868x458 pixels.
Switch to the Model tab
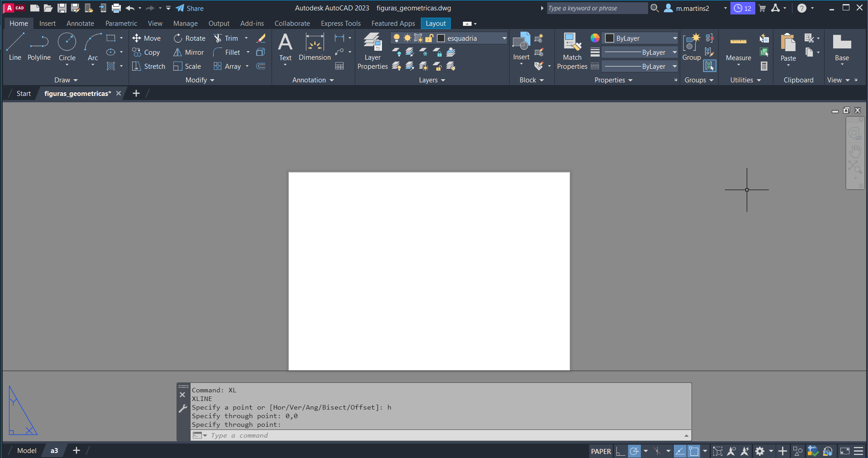[27, 451]
